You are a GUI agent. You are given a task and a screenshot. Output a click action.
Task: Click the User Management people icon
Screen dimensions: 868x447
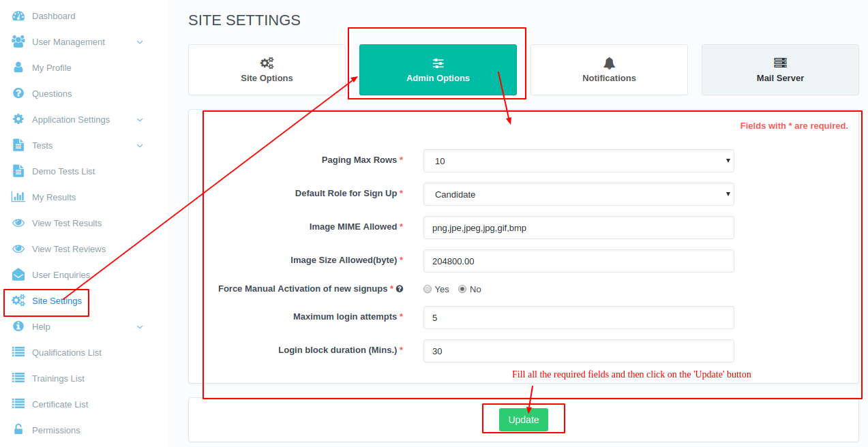[18, 42]
